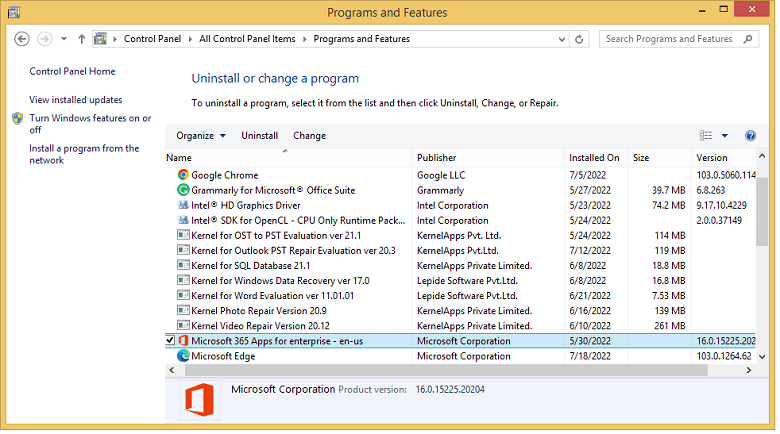Click the search magnifier icon
780x434 pixels.
pos(748,39)
